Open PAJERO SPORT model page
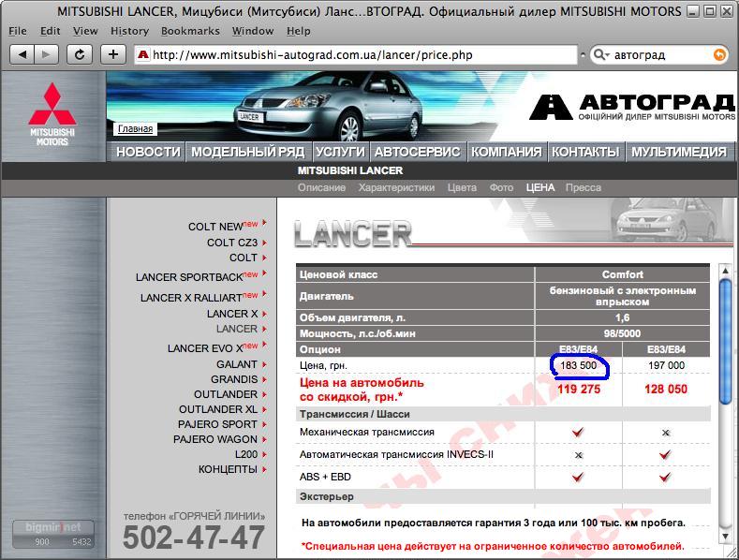The height and width of the screenshot is (560, 739). (x=217, y=424)
